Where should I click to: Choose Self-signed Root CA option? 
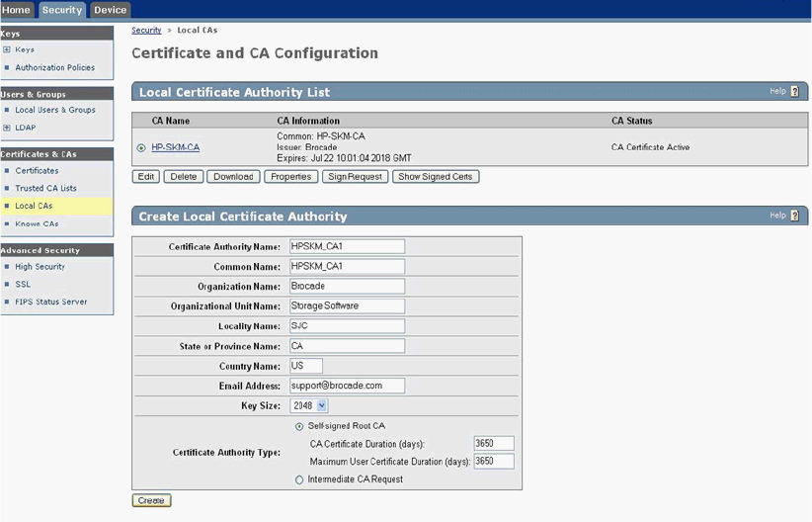[299, 425]
